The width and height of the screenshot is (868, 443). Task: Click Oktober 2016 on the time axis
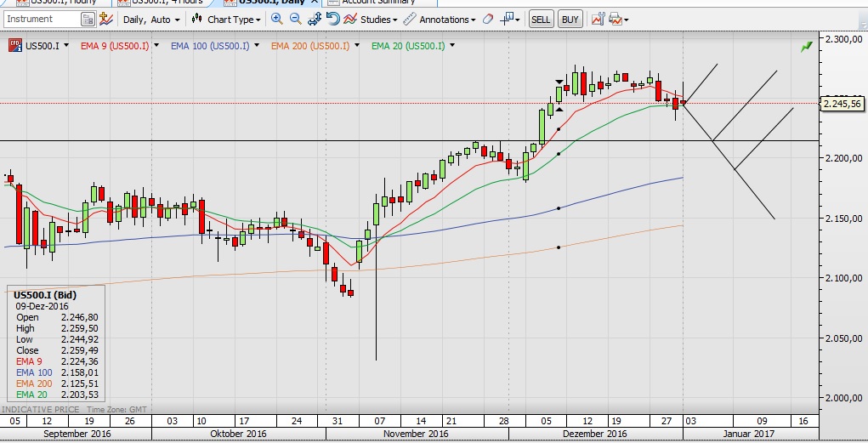[239, 434]
